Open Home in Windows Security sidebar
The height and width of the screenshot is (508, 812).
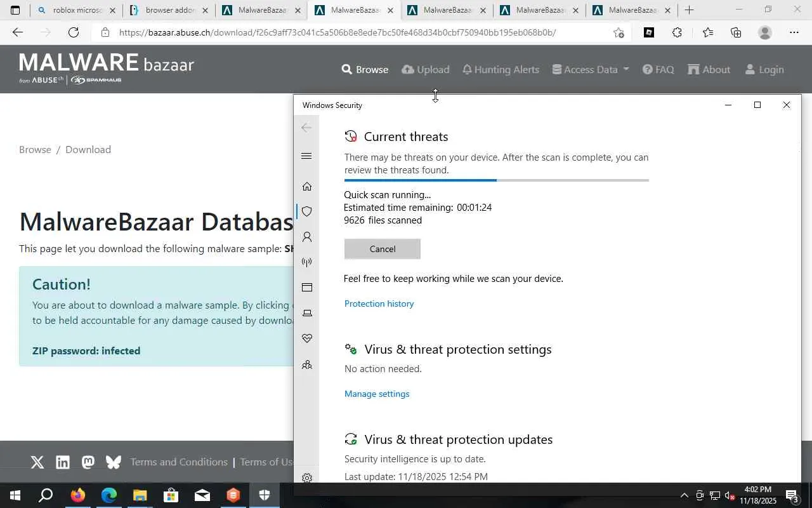pos(307,186)
